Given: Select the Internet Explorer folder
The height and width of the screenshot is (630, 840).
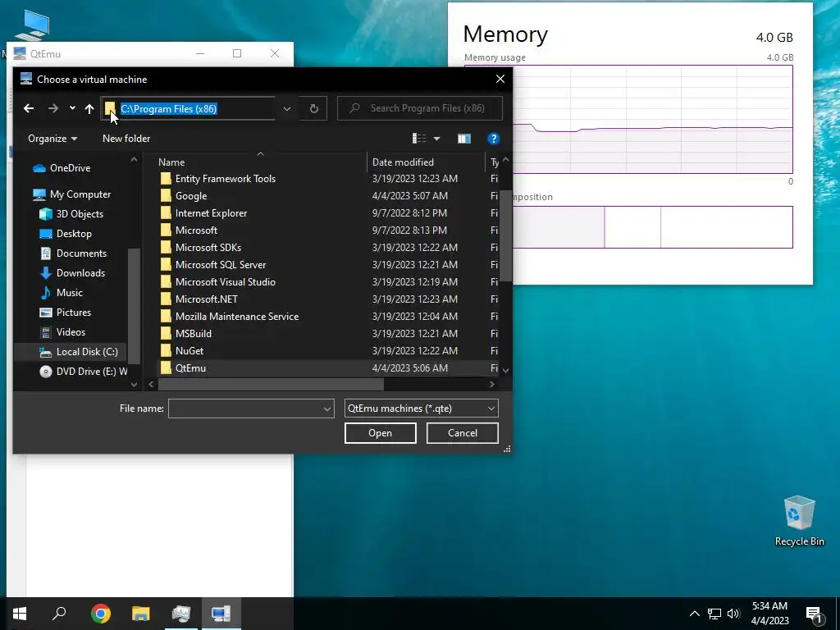Looking at the screenshot, I should 211,213.
